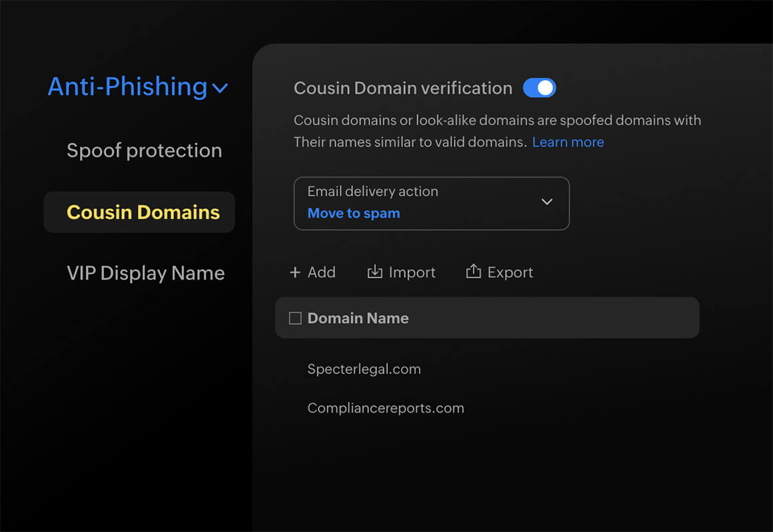Open the Spoof protection section
Screen dimensions: 773x532
(144, 150)
